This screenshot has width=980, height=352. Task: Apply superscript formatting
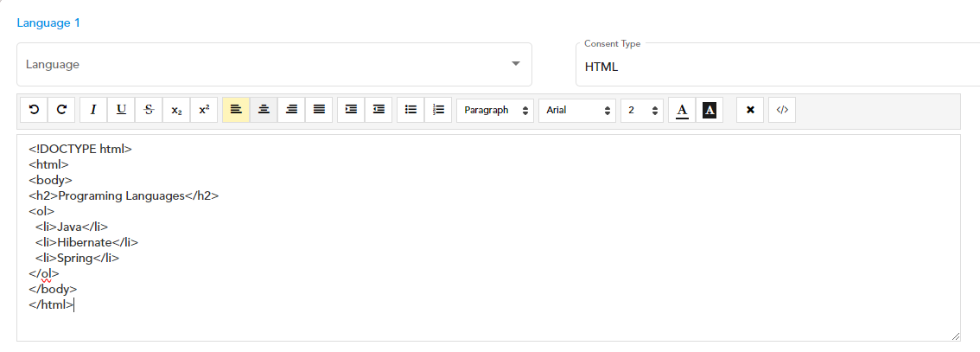coord(204,110)
